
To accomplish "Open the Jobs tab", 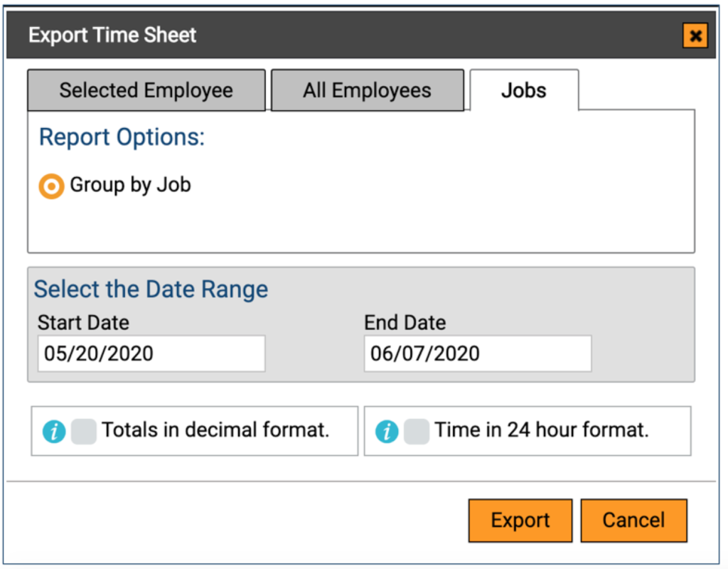I will point(523,90).
